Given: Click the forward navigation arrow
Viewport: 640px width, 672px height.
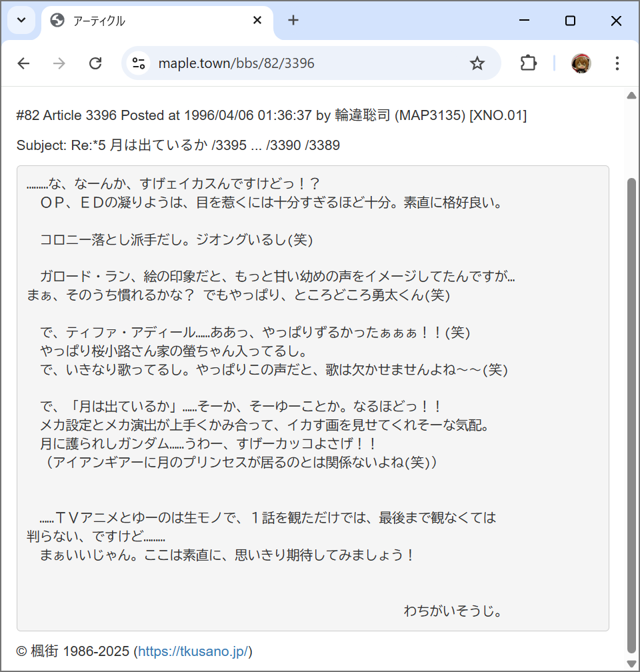Looking at the screenshot, I should click(x=60, y=63).
